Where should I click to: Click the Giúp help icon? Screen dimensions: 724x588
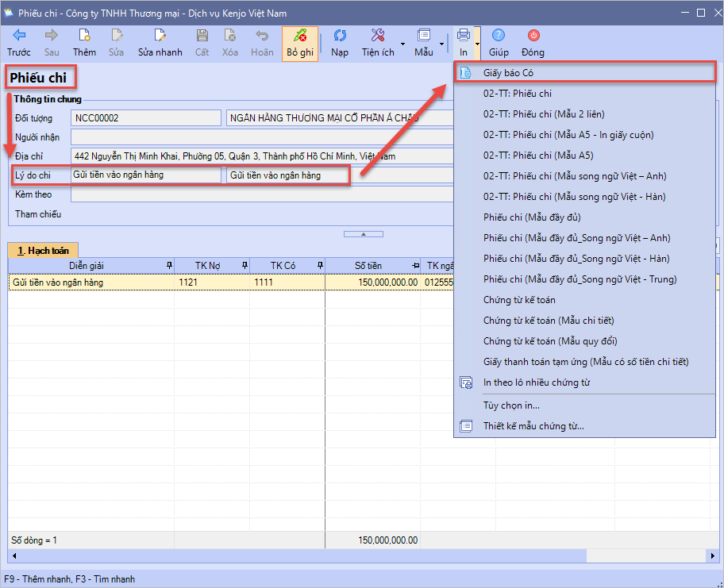pyautogui.click(x=499, y=36)
